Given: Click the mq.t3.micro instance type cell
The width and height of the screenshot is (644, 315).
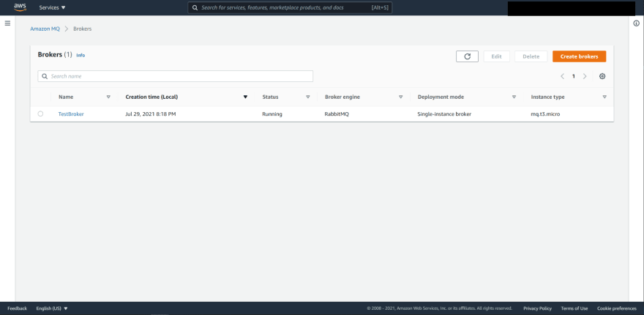Looking at the screenshot, I should click(x=545, y=114).
